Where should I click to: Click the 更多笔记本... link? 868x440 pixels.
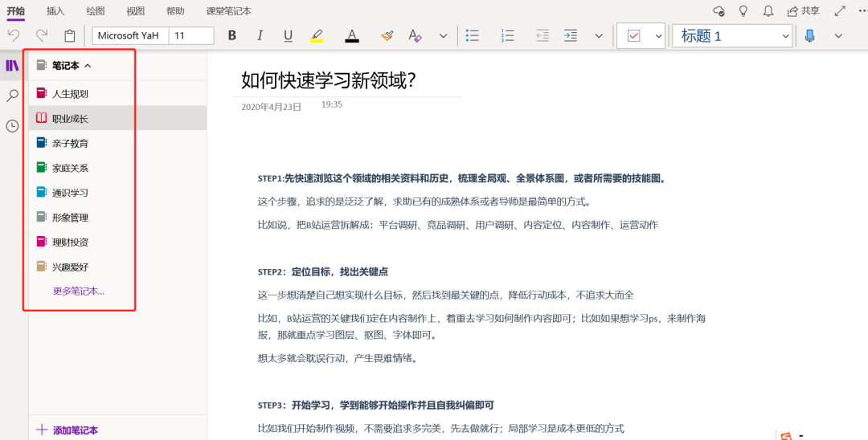(x=78, y=291)
